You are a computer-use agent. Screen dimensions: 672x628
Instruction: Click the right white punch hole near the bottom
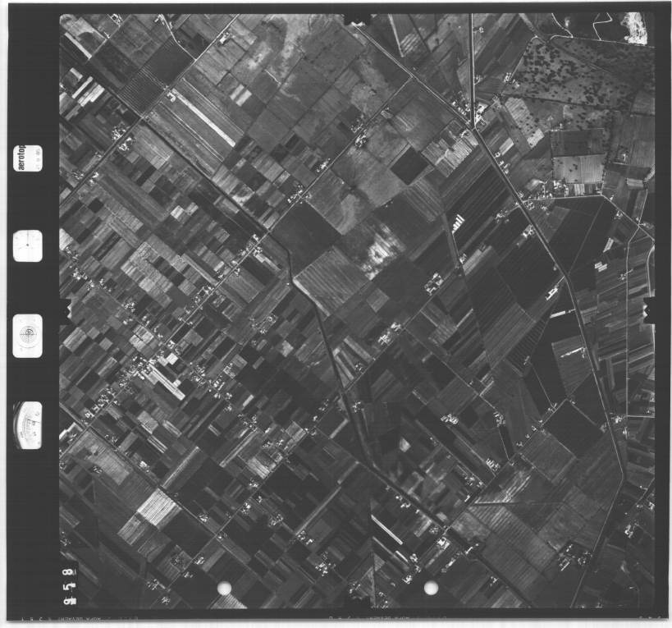[x=431, y=588]
